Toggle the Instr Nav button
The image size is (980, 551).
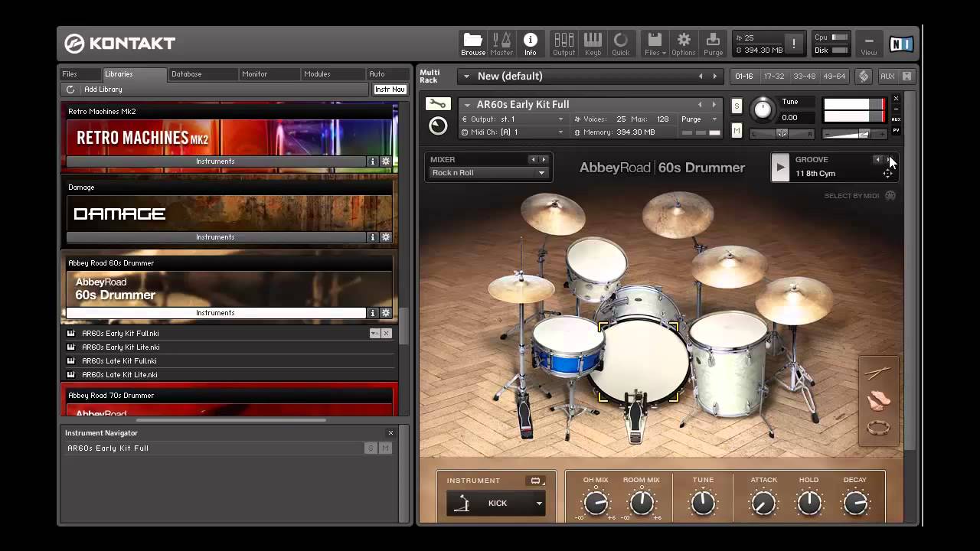(x=390, y=90)
